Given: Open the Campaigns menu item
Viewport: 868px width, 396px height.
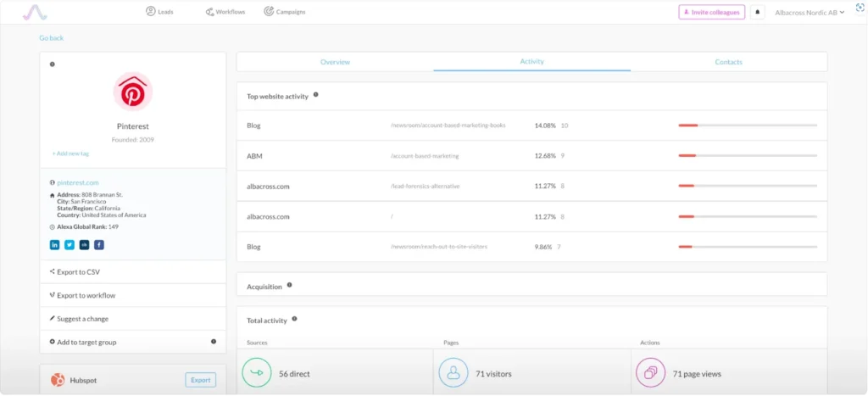Looking at the screenshot, I should [285, 12].
